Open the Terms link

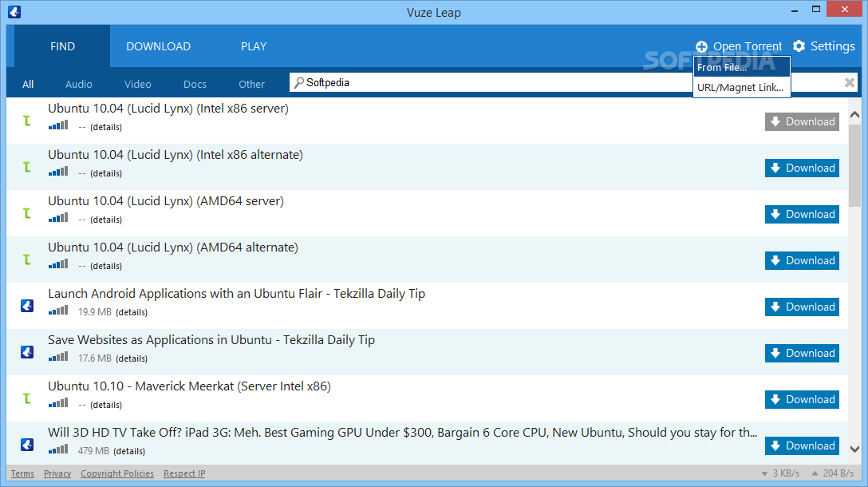[22, 473]
